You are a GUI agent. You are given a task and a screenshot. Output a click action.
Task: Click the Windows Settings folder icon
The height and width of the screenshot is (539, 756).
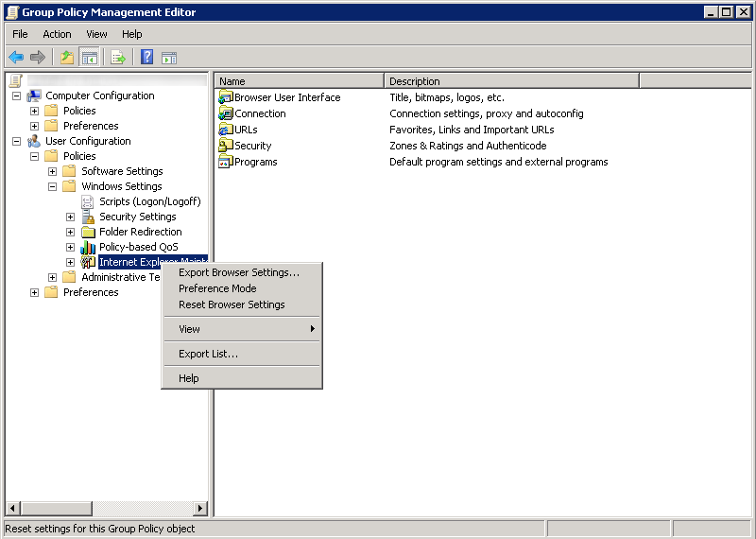coord(69,186)
